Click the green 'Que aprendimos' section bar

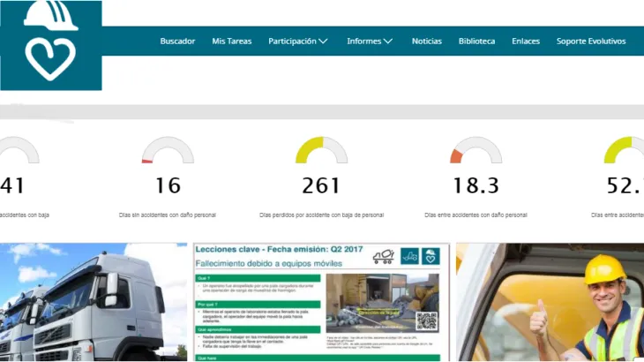(x=258, y=329)
